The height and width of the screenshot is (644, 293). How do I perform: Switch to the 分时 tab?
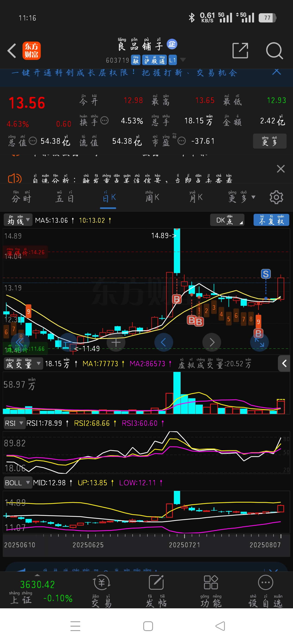tap(21, 197)
